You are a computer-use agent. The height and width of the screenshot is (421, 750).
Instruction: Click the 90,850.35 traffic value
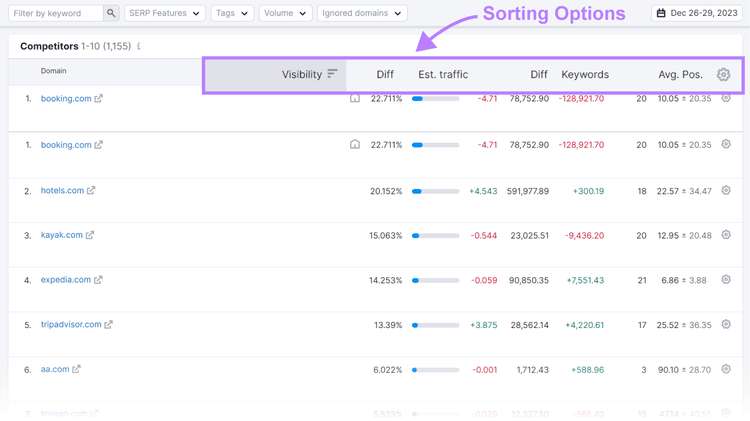coord(529,280)
